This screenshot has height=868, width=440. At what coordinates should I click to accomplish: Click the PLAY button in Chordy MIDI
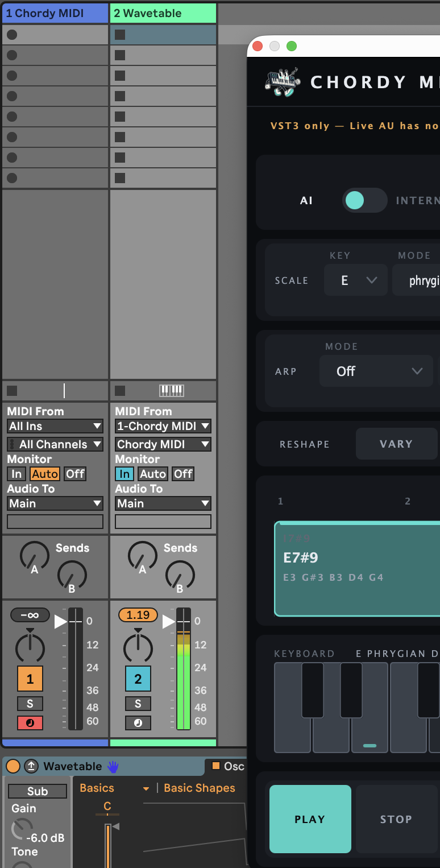click(x=310, y=819)
